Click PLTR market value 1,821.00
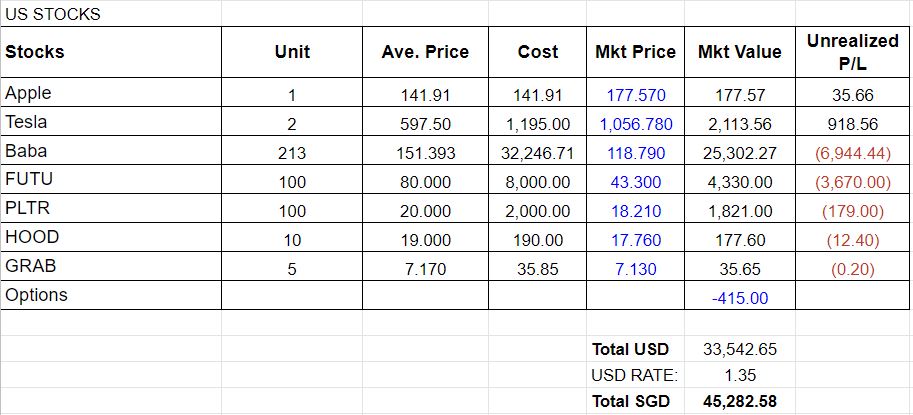This screenshot has width=913, height=415. 739,211
